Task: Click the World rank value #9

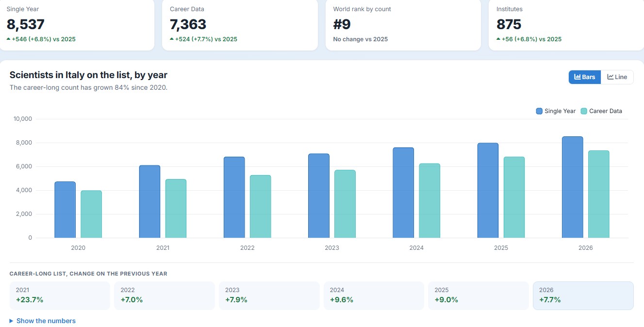Action: pos(342,24)
